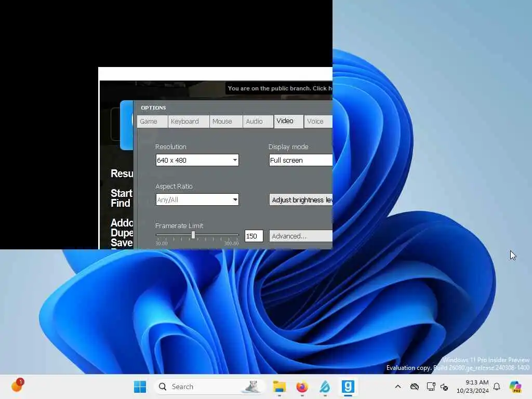Open the notifications bell icon
This screenshot has width=532, height=399.
pos(497,387)
